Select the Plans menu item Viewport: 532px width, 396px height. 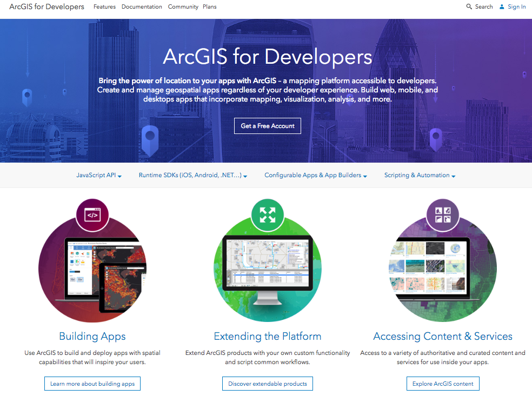[209, 7]
